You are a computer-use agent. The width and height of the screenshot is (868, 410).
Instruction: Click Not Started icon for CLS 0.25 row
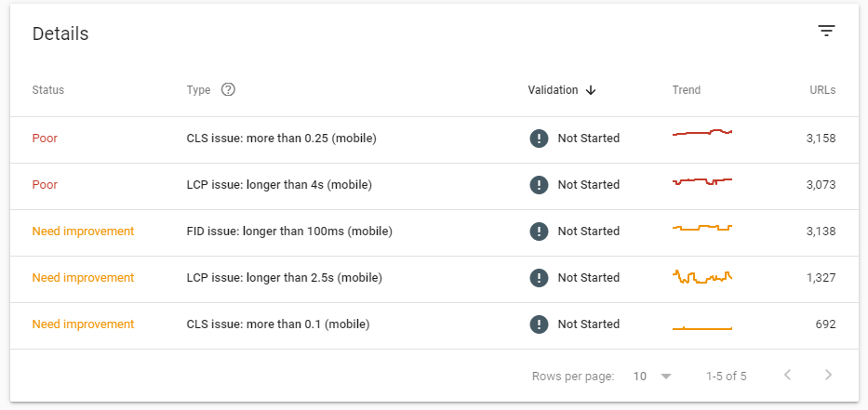539,139
